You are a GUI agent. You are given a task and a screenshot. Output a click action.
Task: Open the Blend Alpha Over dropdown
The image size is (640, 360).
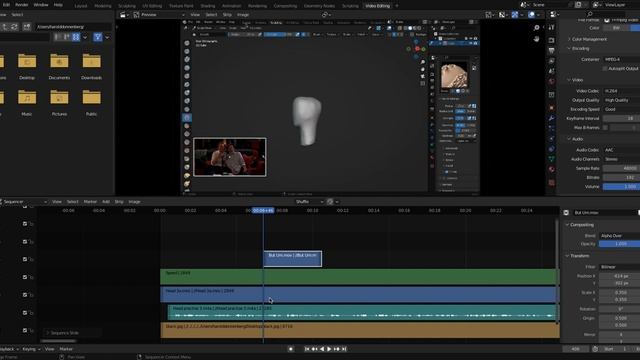coord(619,236)
